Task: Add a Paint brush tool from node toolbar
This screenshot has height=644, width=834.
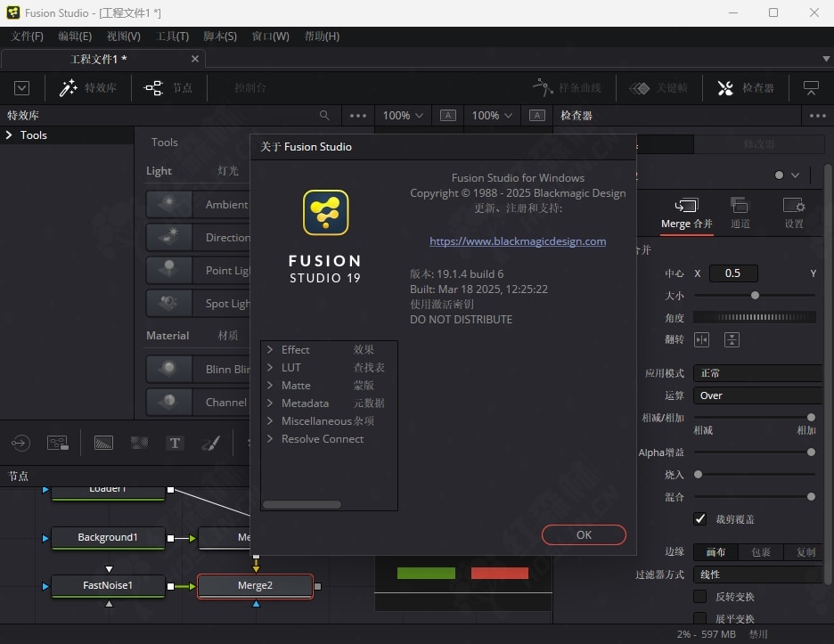Action: [x=210, y=443]
